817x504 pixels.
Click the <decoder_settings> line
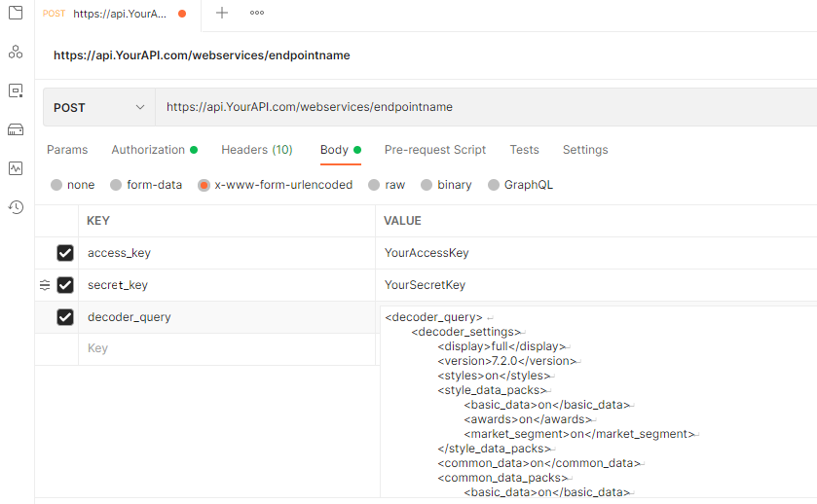465,332
